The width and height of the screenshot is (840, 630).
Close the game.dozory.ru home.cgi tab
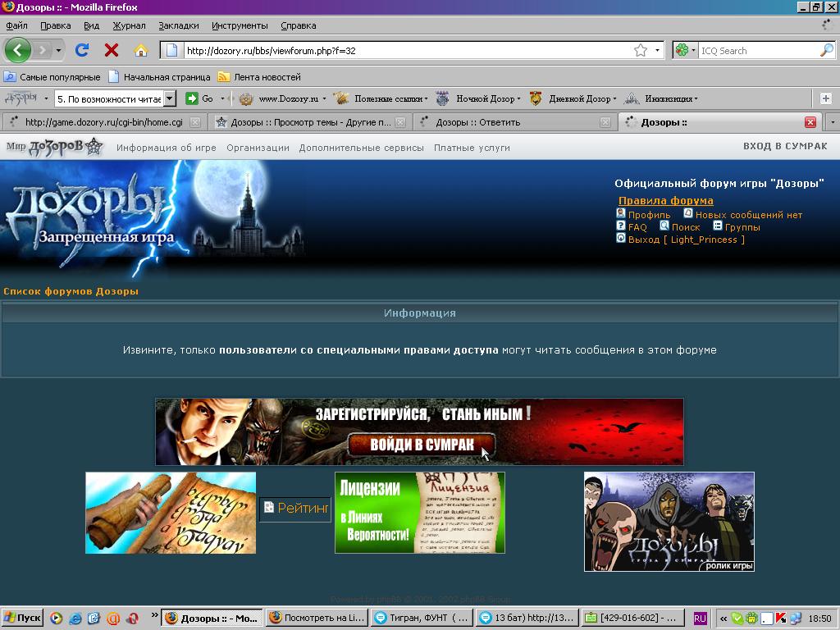point(195,122)
